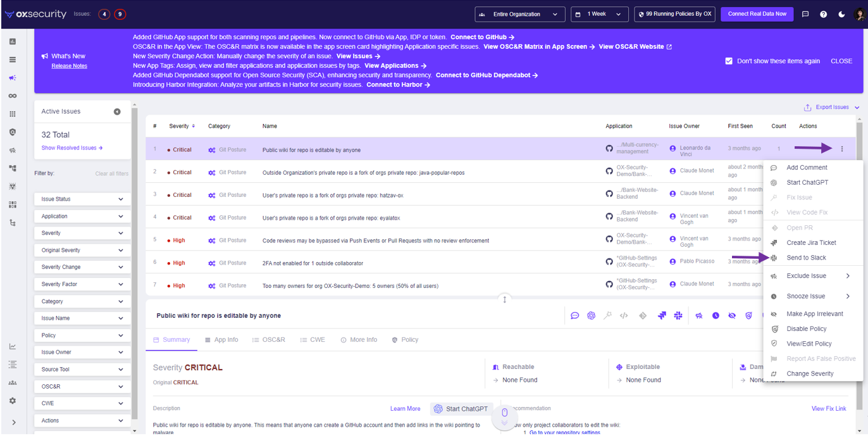Select Send to Slack from the context menu

[x=806, y=258]
